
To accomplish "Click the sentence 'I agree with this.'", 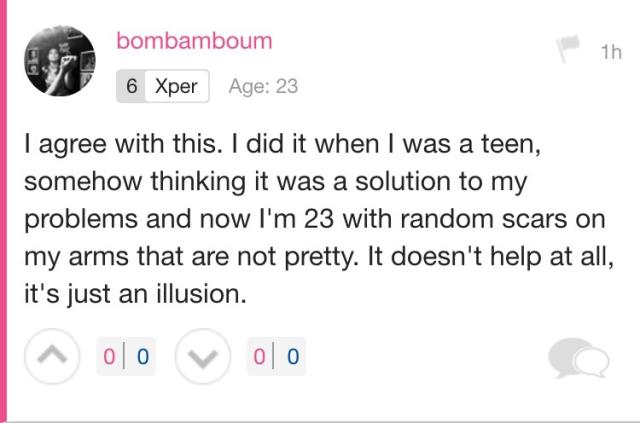I will (124, 145).
